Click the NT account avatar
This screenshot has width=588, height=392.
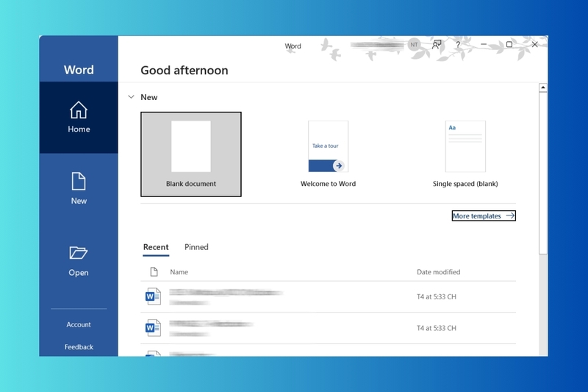415,45
